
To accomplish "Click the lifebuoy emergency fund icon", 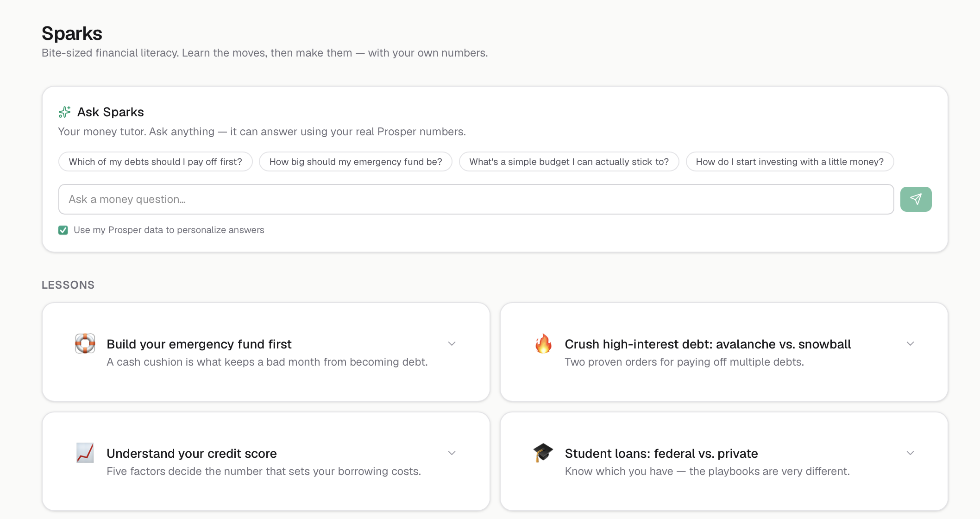I will (x=85, y=343).
